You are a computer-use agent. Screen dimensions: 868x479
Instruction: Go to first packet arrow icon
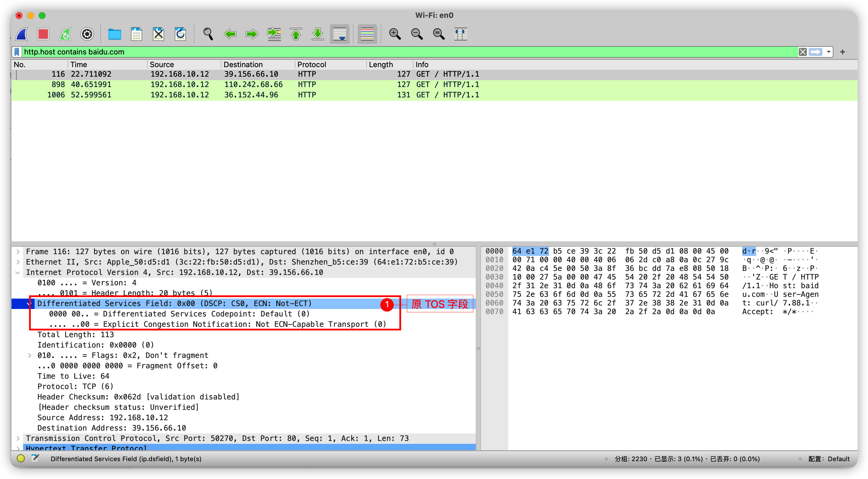(x=296, y=34)
